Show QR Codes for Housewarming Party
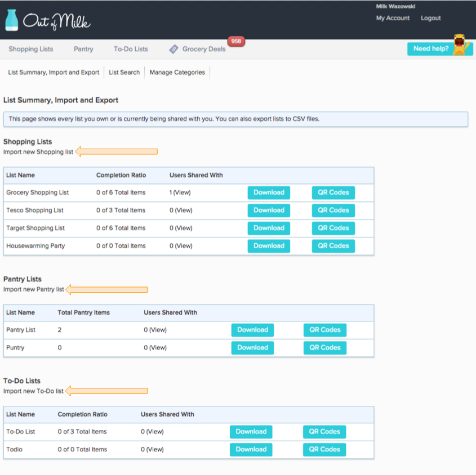Screen dimensions: 476x475 pos(333,246)
